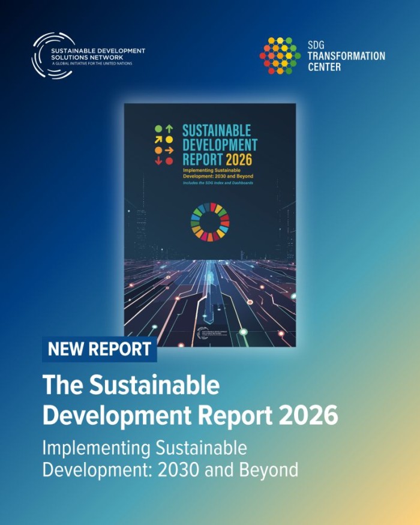Click the SDG Transformation Center hexagon dot logo
The width and height of the screenshot is (420, 525).
coord(280,56)
